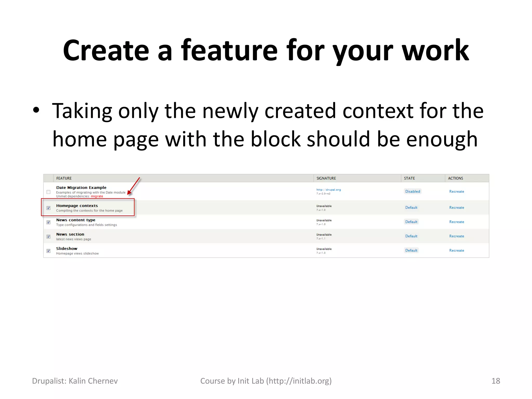
Task: Select the Date Migration Example title
Action: (x=81, y=188)
